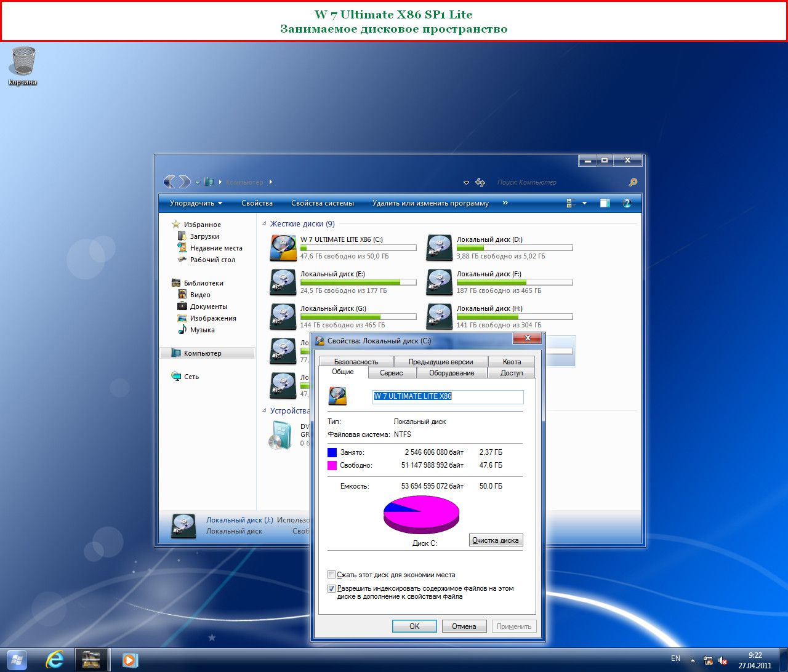
Task: Switch to the Доступ tab
Action: [x=512, y=373]
